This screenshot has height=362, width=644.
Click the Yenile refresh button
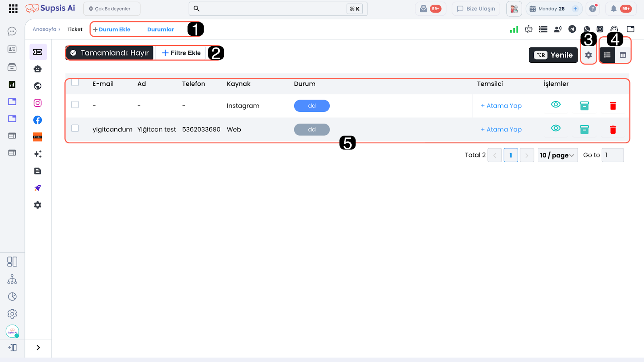tap(553, 55)
